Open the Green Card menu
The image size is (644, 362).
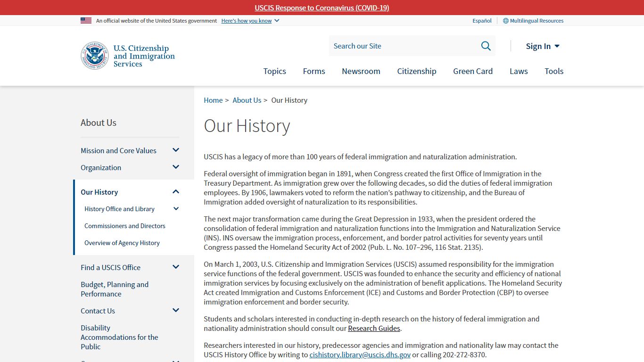click(x=473, y=71)
